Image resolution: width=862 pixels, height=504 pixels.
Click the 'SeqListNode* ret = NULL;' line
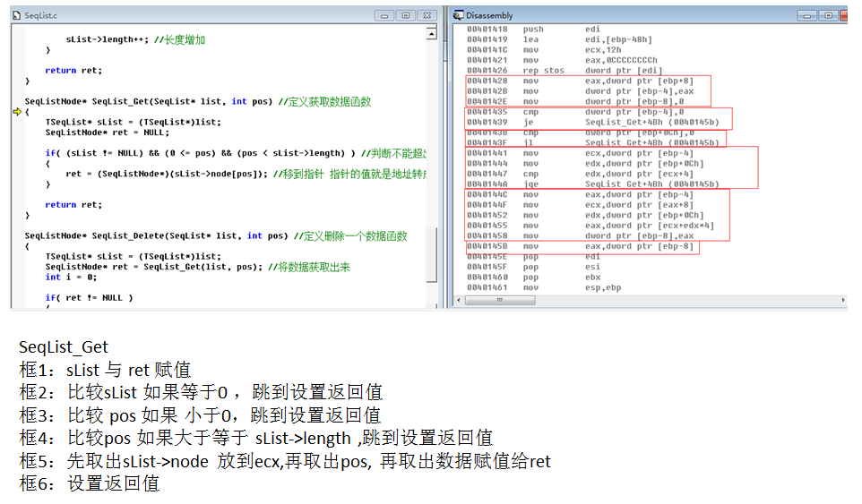pyautogui.click(x=108, y=132)
